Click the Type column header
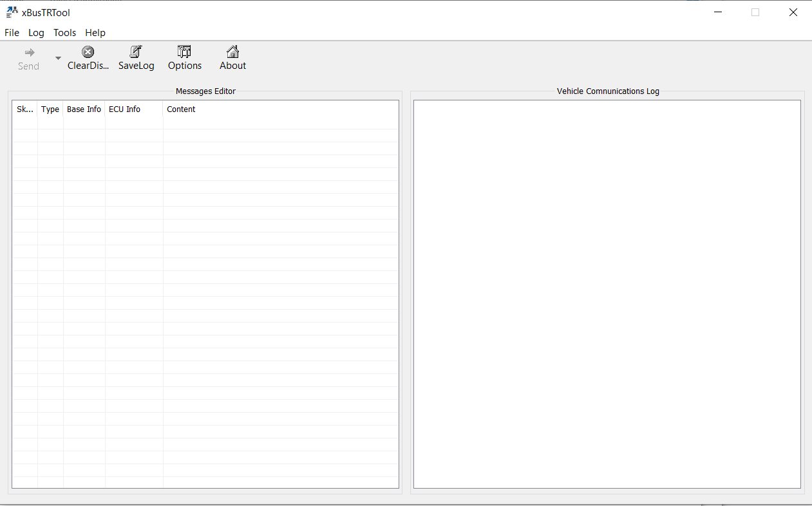This screenshot has height=506, width=812. [x=50, y=109]
